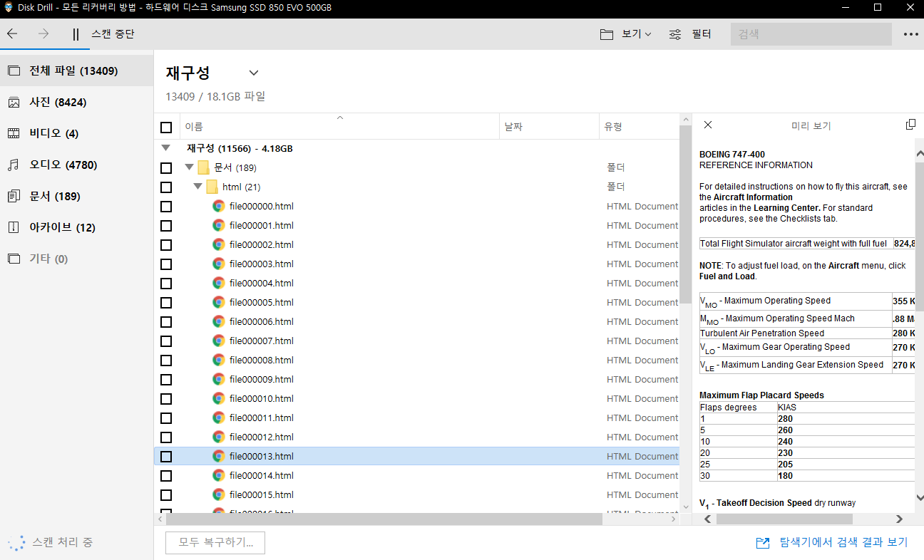Open 탐색기에서 검색 결과 보기 link
Screen dimensions: 924x560
coord(843,543)
